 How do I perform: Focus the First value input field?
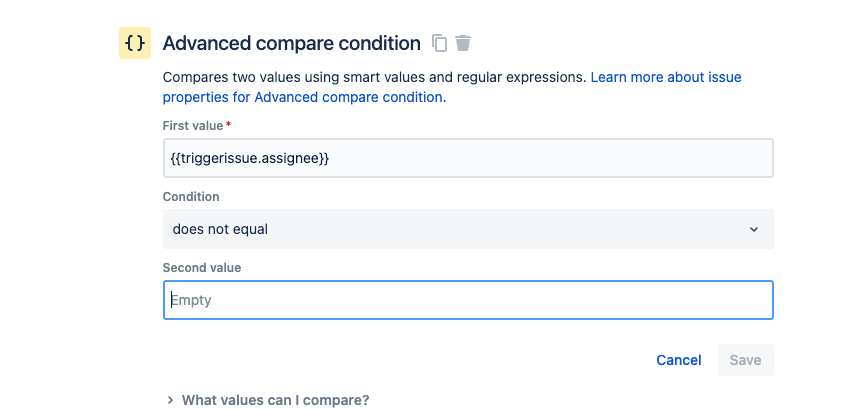[467, 158]
